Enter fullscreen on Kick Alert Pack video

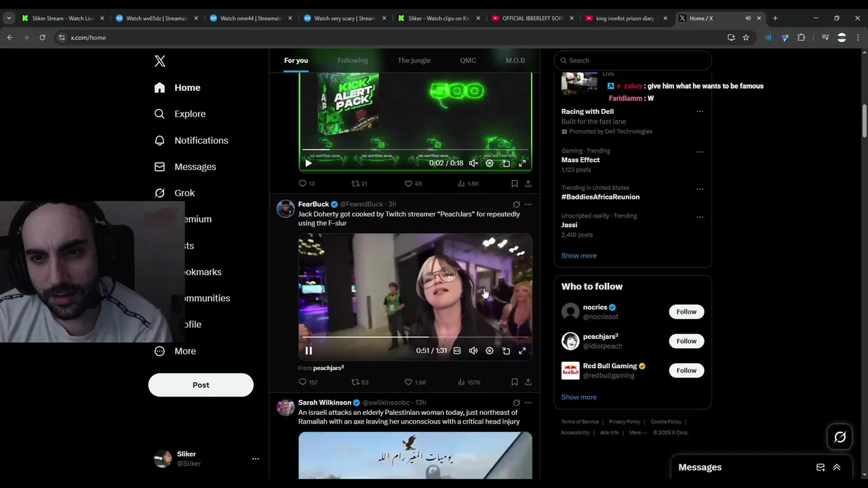coord(522,163)
